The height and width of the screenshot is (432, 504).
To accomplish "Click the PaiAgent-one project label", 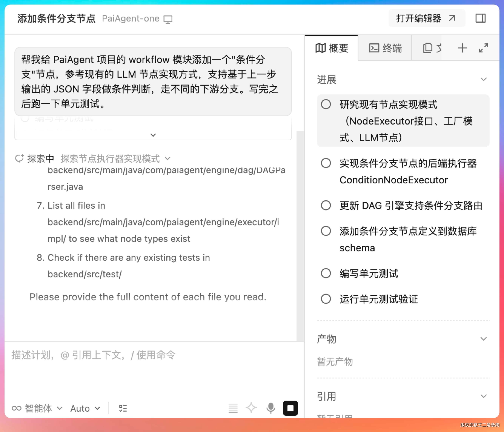I will (131, 18).
